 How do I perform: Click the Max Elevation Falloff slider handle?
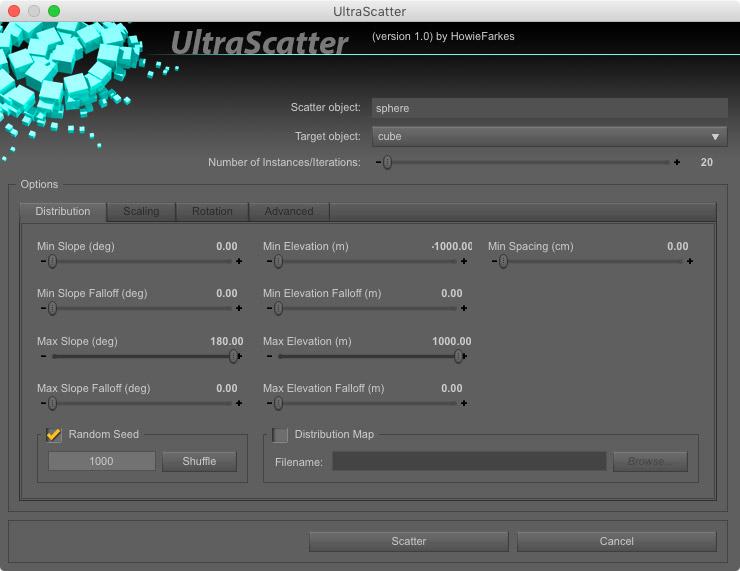click(278, 403)
